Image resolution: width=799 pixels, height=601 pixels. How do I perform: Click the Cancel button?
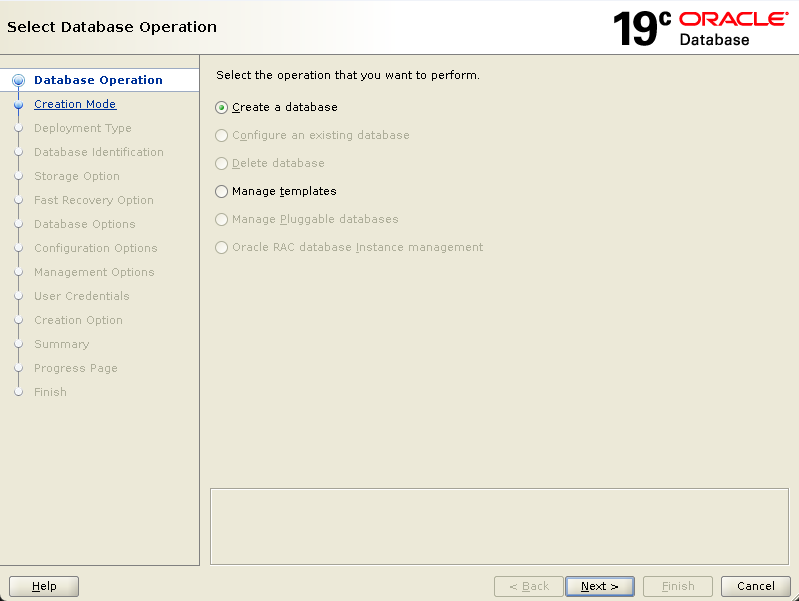coord(756,586)
